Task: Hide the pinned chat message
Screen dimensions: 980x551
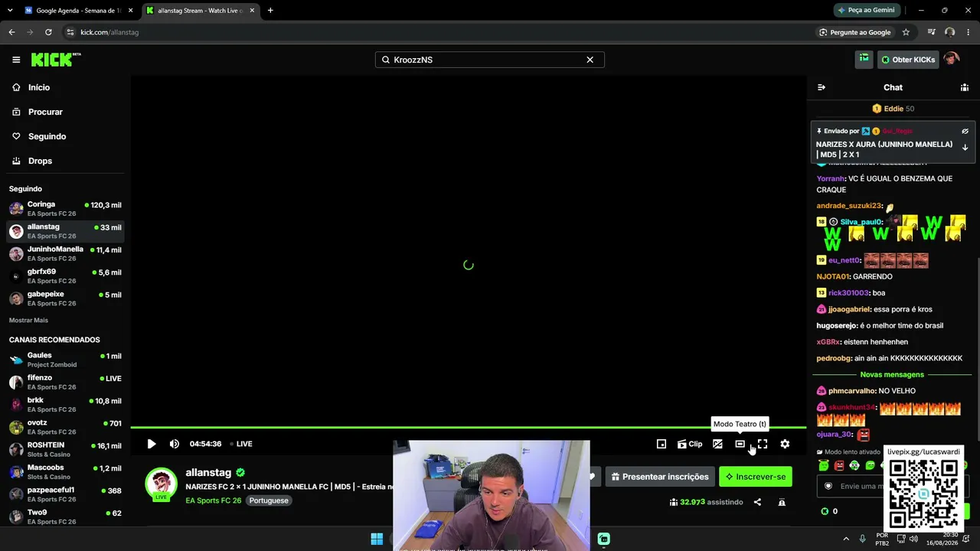Action: 965,131
